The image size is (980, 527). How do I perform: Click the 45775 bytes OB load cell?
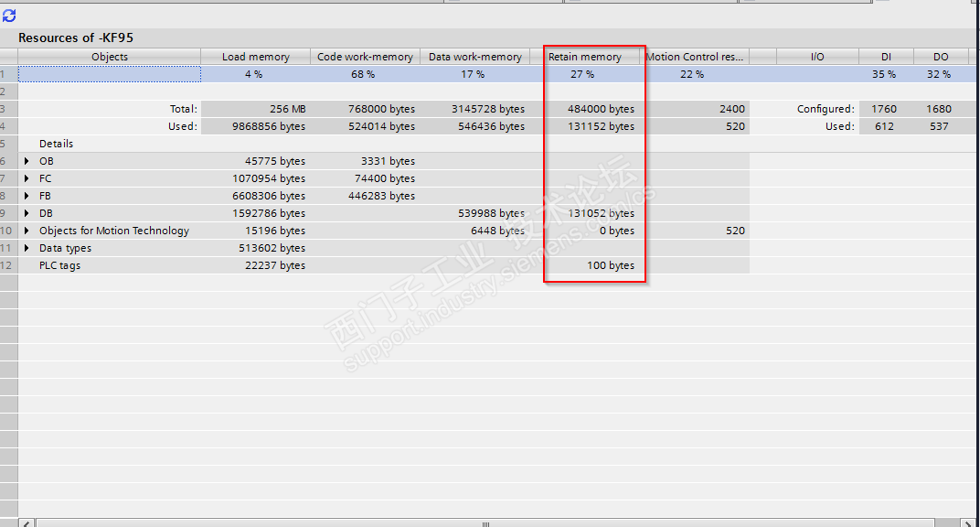(256, 161)
